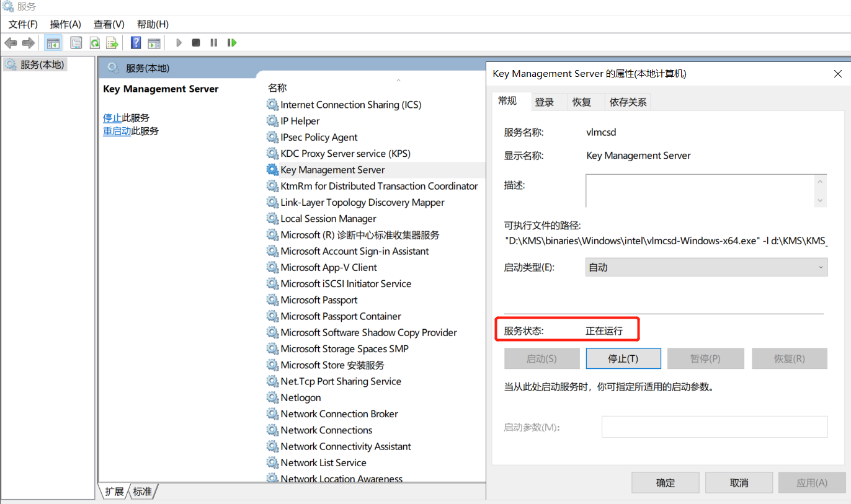
Task: Stop the service using the square stop icon
Action: [195, 42]
